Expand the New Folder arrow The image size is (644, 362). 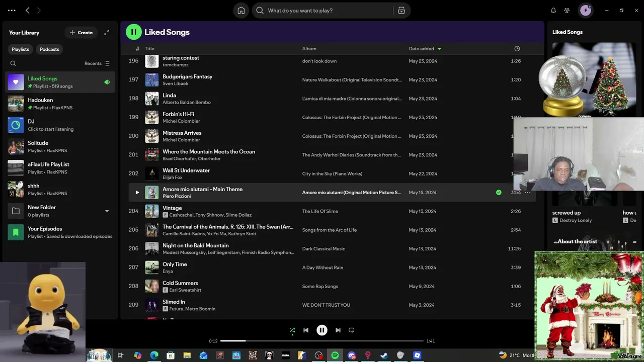(107, 211)
